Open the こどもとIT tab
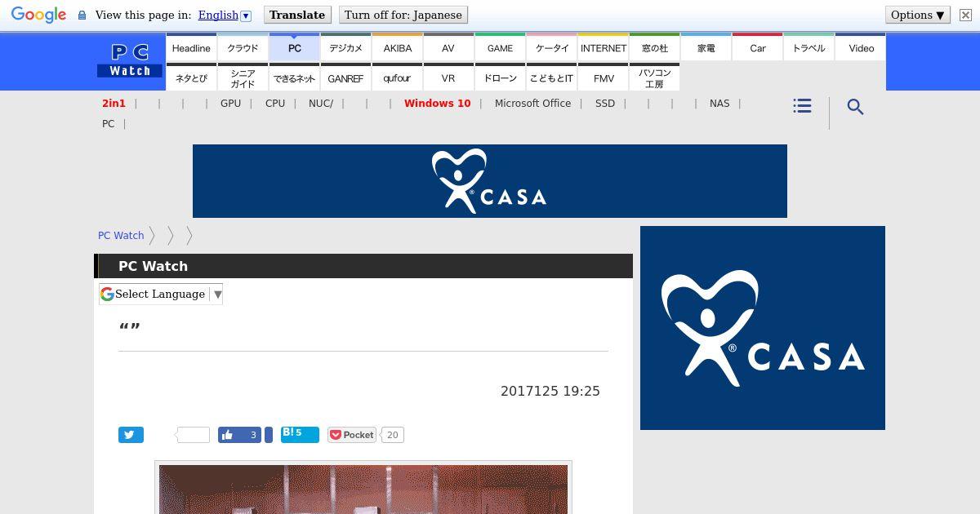 point(552,78)
